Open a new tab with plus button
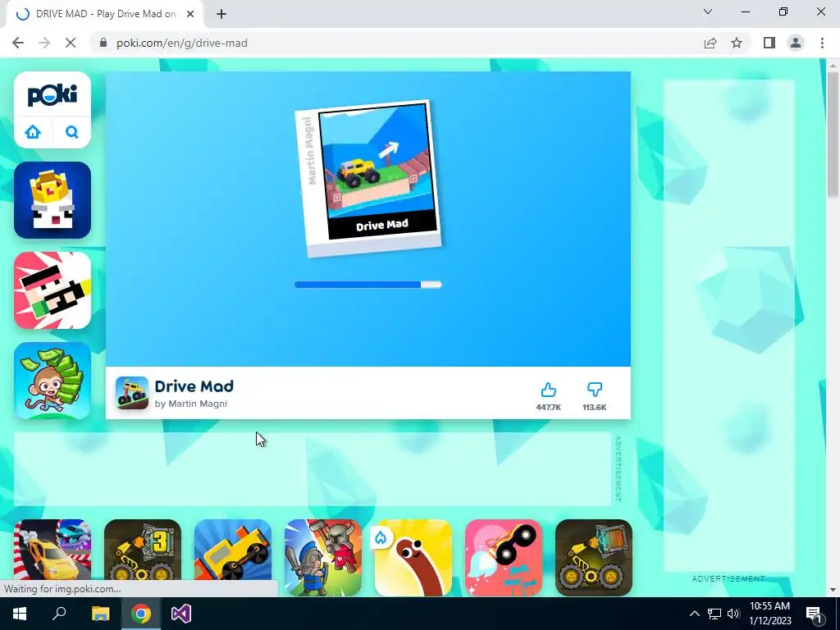Image resolution: width=840 pixels, height=630 pixels. click(221, 14)
